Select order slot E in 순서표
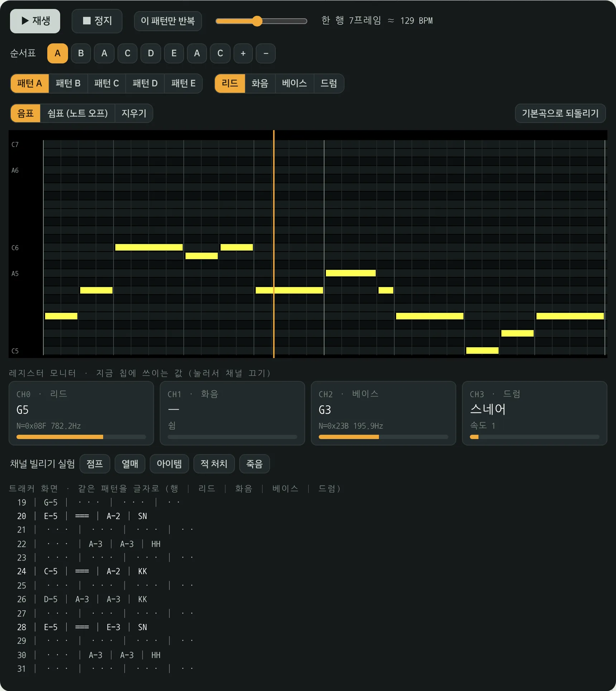The image size is (616, 691). (174, 53)
